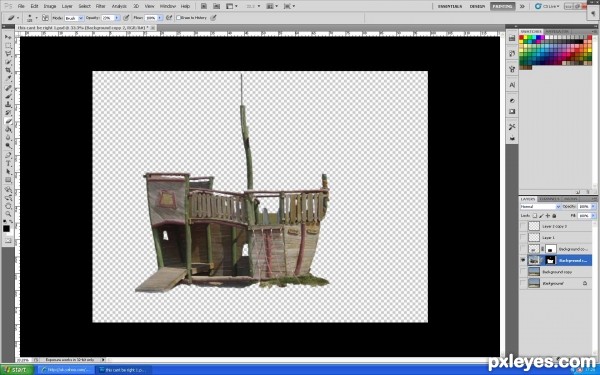This screenshot has width=600, height=375.
Task: Open the Opacity slider arrow in options bar
Action: (117, 18)
